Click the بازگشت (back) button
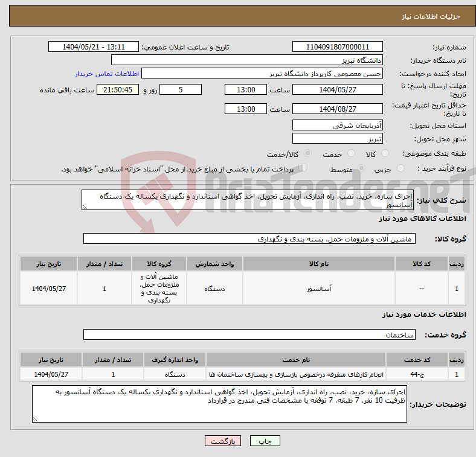Image resolution: width=476 pixels, height=457 pixels. [x=223, y=441]
